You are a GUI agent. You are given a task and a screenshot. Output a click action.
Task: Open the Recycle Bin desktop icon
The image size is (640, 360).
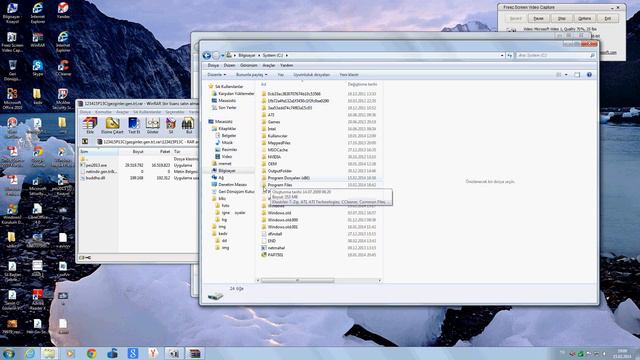point(12,70)
